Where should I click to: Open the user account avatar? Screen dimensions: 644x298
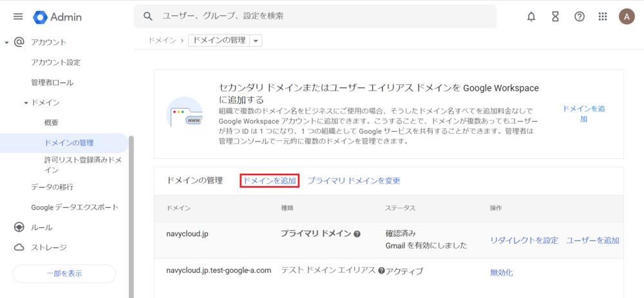627,17
